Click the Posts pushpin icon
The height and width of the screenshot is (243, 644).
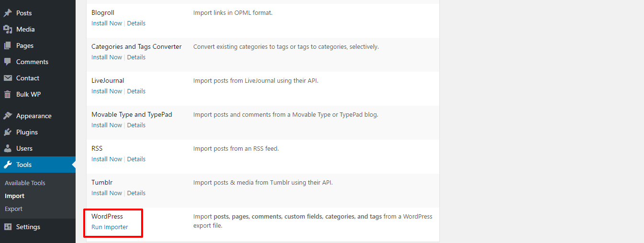coord(8,13)
